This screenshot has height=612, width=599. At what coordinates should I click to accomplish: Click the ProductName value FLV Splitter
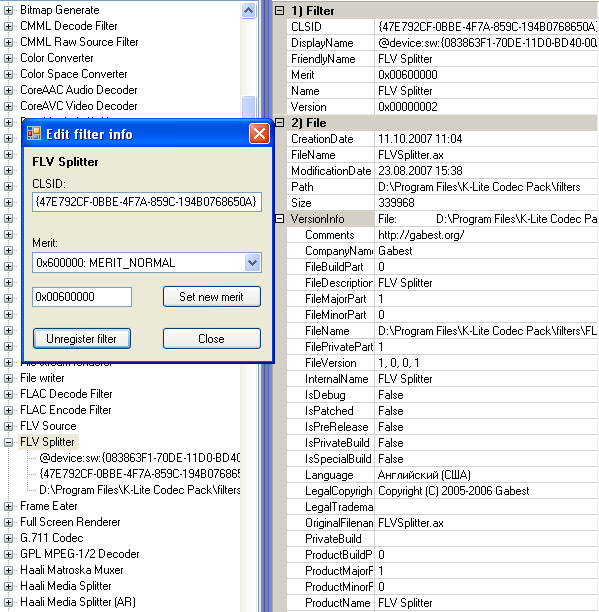click(405, 603)
